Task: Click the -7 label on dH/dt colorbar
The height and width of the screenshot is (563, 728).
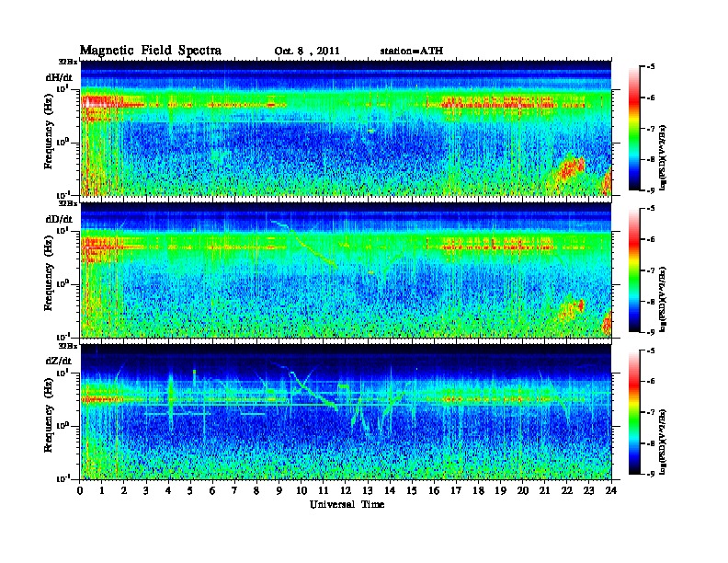Action: 651,129
